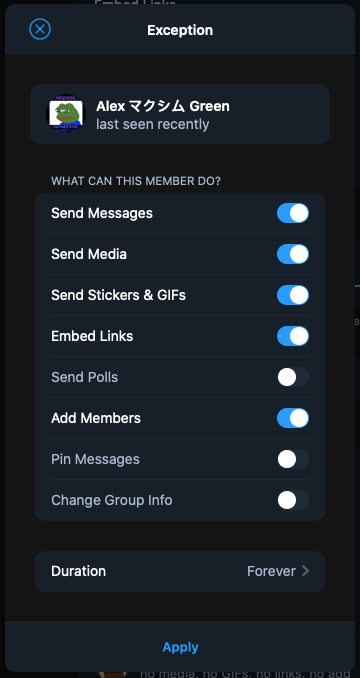Select the member card showing last seen recently
The image size is (360, 678).
coord(180,114)
